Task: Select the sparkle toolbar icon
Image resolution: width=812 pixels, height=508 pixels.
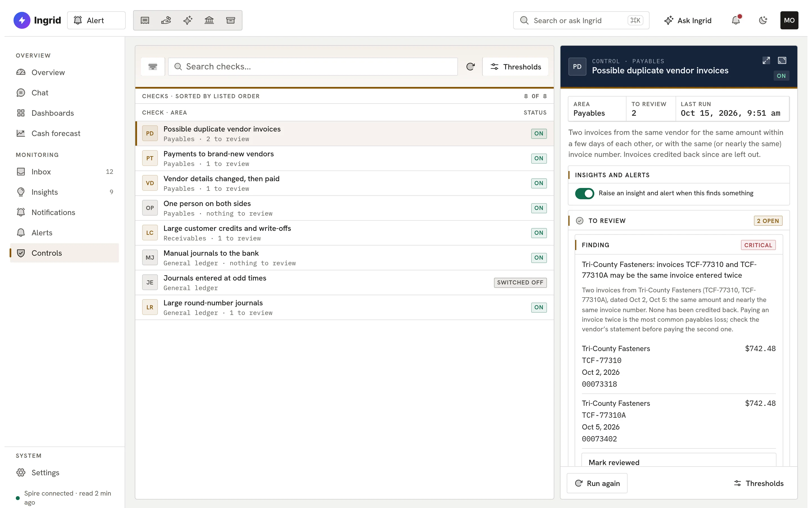Action: point(187,20)
